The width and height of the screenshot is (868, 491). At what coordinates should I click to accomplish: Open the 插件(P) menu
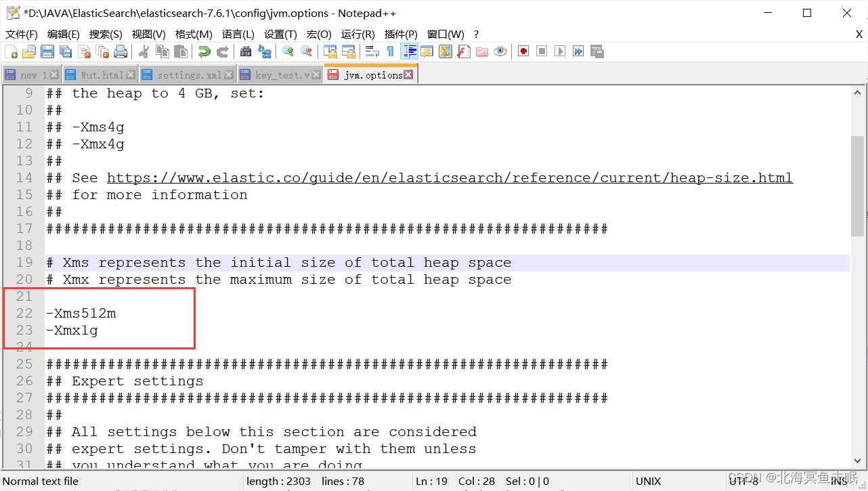coord(401,34)
